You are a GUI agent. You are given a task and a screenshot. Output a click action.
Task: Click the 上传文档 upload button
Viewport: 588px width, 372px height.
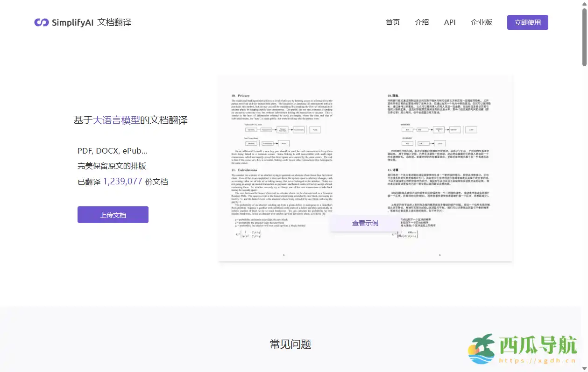pyautogui.click(x=113, y=214)
